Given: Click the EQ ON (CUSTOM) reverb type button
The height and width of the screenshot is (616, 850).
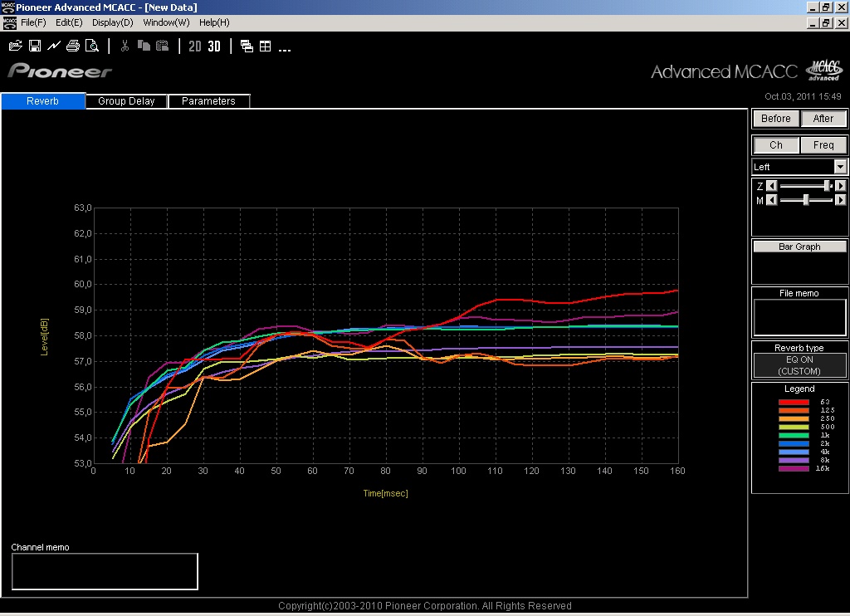Looking at the screenshot, I should pos(800,365).
